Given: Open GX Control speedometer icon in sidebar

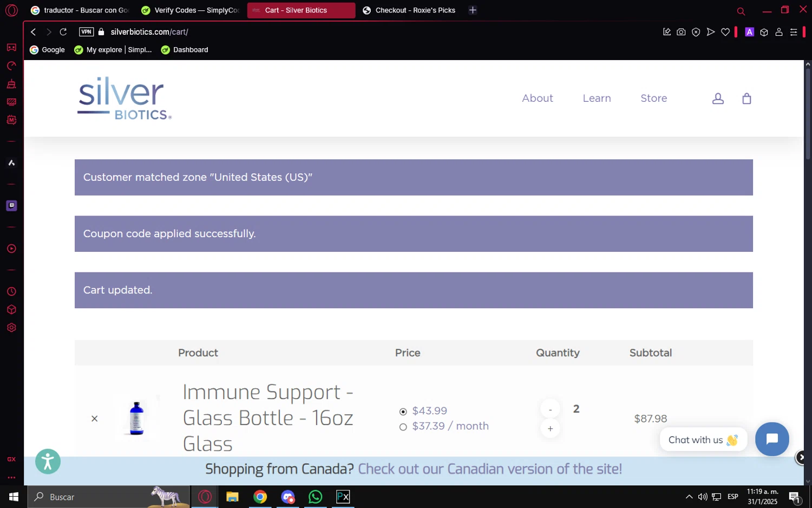Looking at the screenshot, I should coord(11,66).
